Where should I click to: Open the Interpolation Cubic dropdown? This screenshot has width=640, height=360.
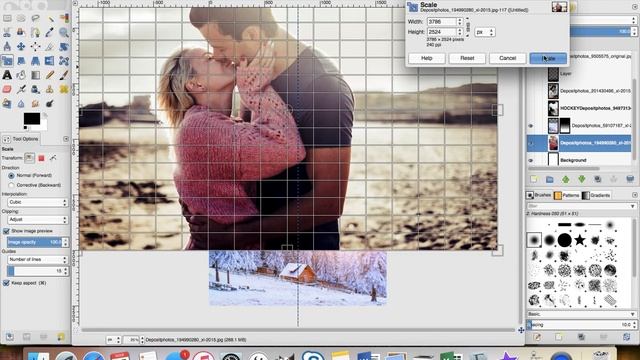point(38,202)
